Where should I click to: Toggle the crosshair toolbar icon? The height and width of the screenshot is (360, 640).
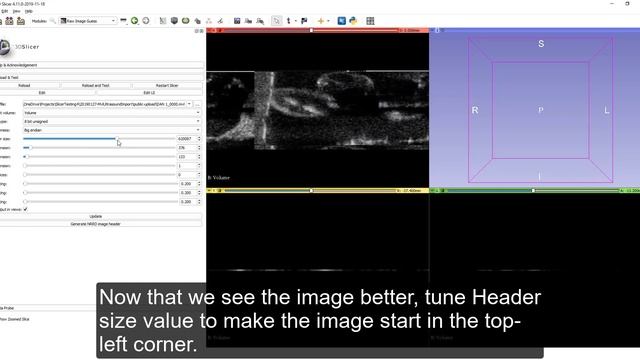click(x=321, y=21)
